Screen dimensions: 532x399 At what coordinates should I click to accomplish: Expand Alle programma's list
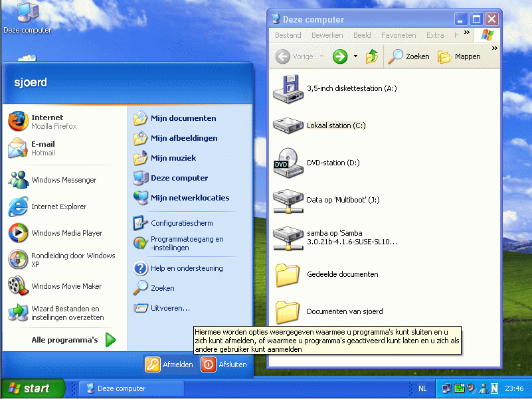tap(74, 340)
